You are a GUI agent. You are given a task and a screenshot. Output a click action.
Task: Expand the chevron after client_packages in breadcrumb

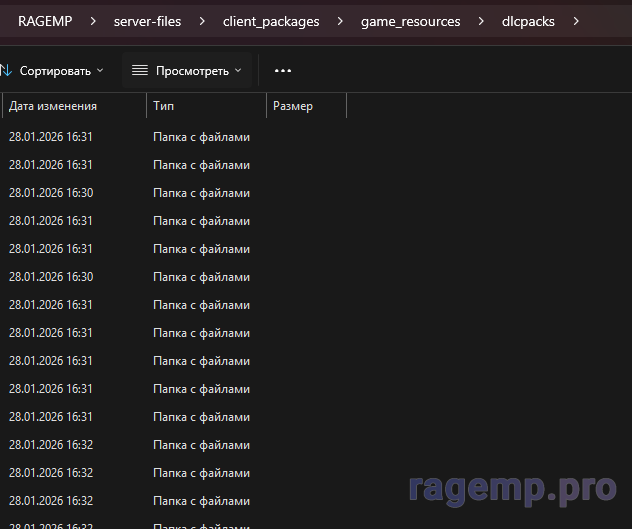(340, 21)
